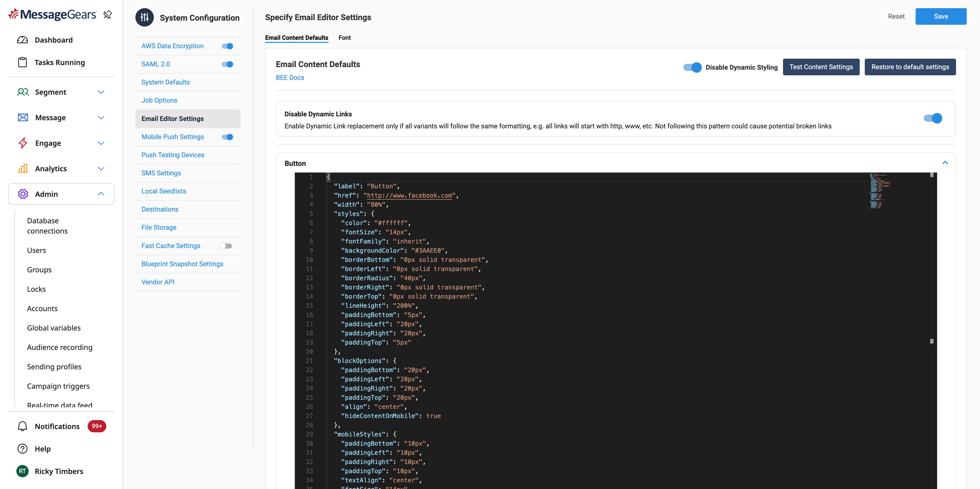Unpin the sidebar with the pin icon
The width and height of the screenshot is (980, 489).
click(108, 15)
